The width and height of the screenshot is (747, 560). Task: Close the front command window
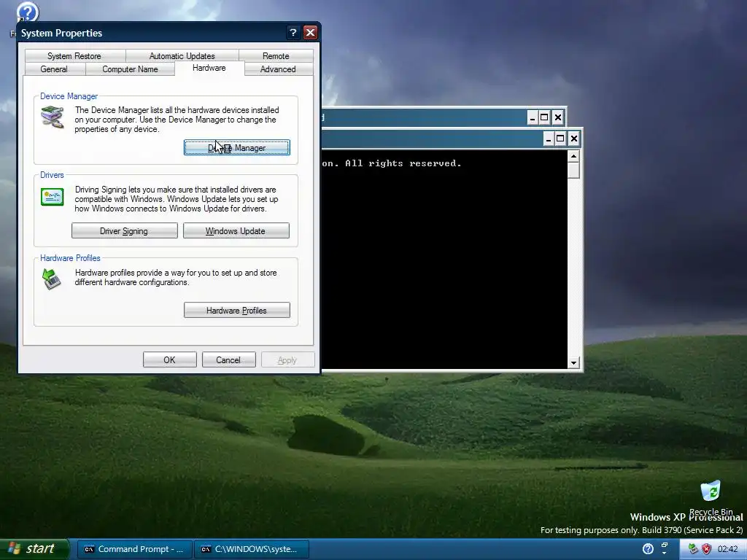coord(574,139)
